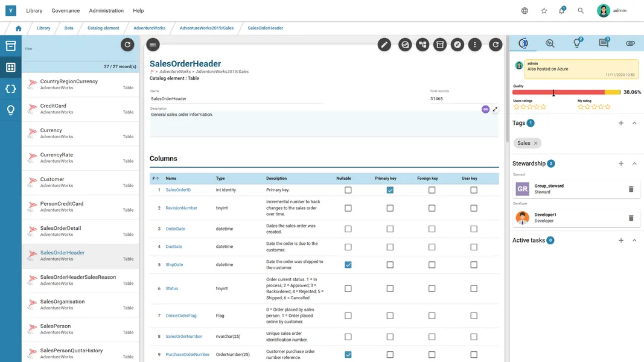Open the attachments paperclip tab
644x362 pixels.
[x=631, y=43]
